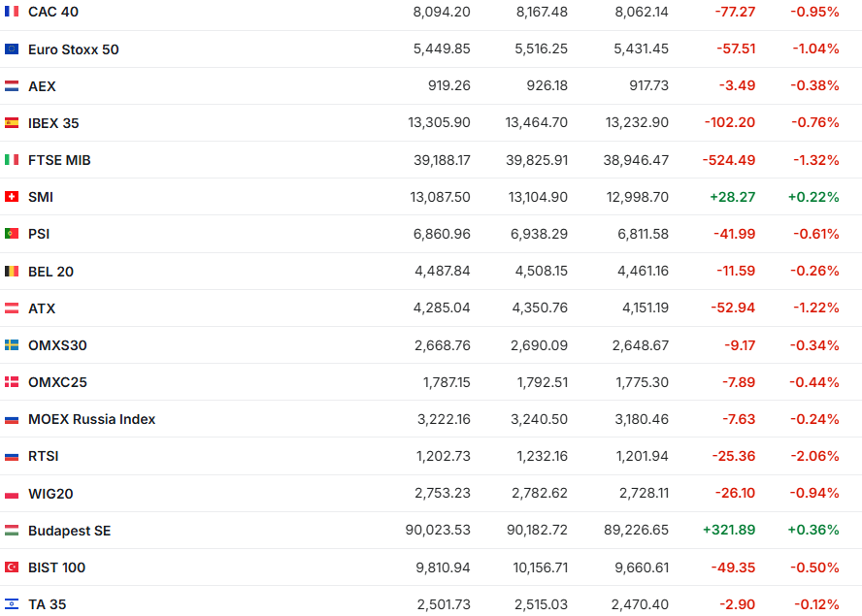Open the ATX index link
The height and width of the screenshot is (616, 862).
coord(42,308)
